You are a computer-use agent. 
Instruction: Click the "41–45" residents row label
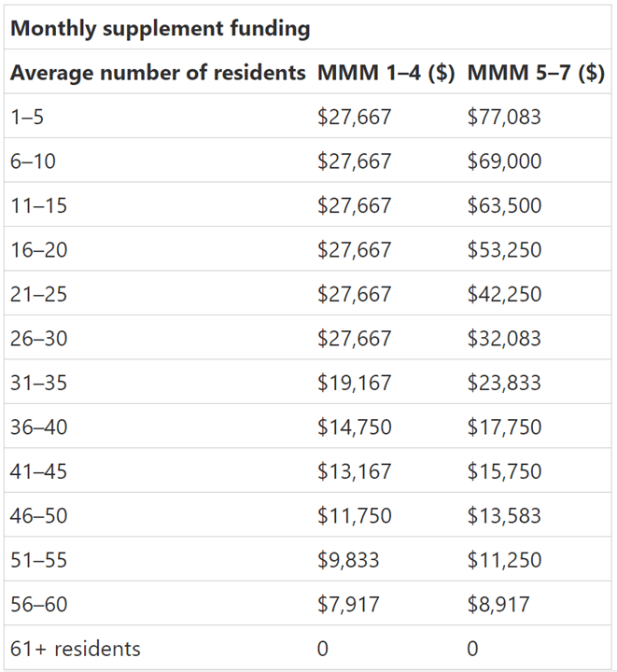(x=39, y=471)
